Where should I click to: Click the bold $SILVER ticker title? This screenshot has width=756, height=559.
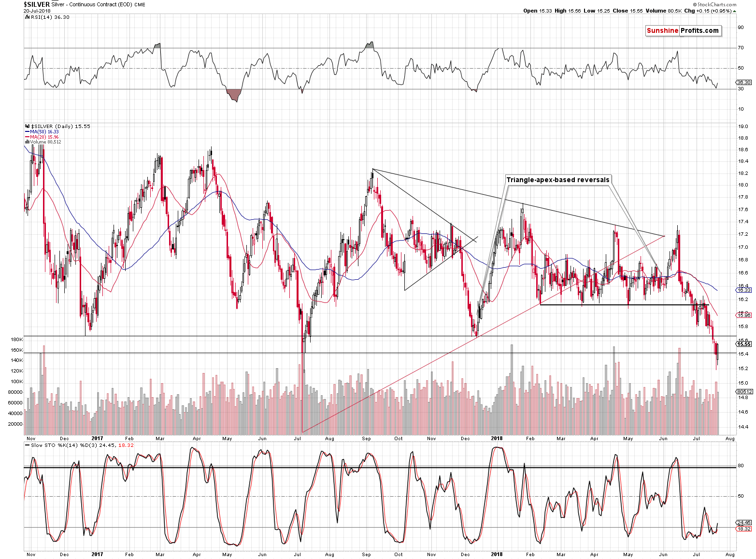click(36, 4)
